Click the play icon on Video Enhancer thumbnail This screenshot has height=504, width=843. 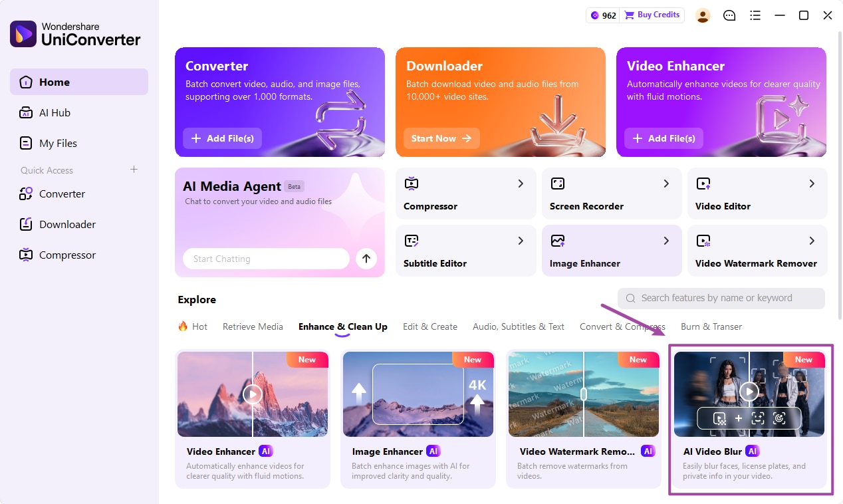[253, 394]
